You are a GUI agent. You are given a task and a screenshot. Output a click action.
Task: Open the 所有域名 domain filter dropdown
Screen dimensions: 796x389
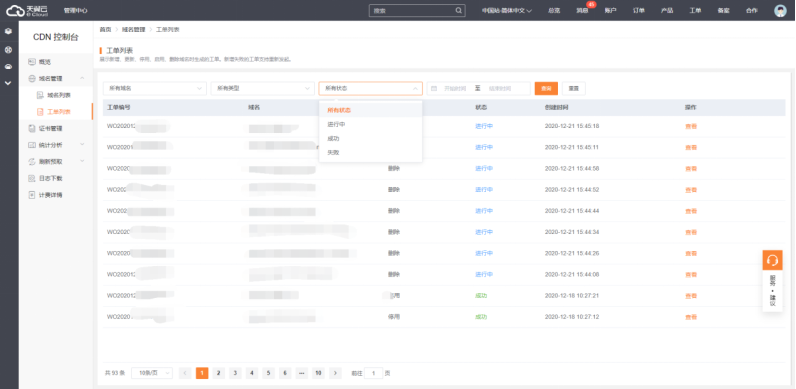coord(155,88)
